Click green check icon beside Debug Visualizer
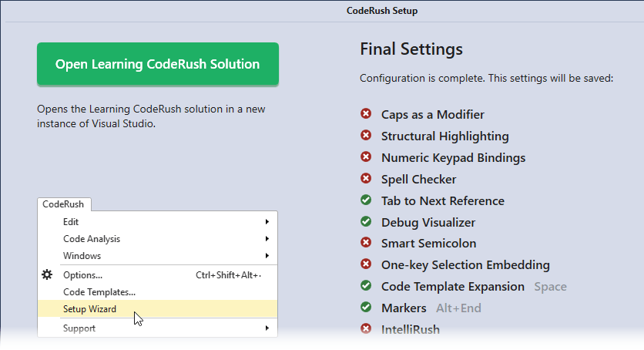 click(x=366, y=222)
